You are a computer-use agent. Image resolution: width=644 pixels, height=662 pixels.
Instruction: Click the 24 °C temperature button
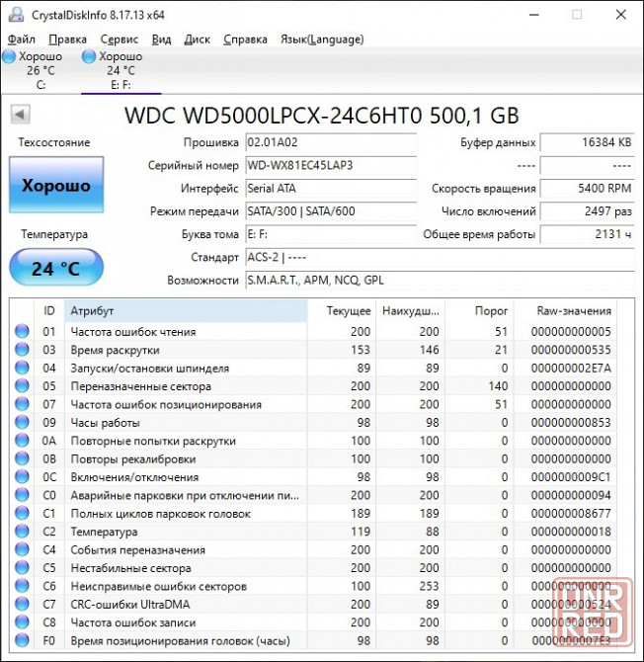click(x=56, y=267)
